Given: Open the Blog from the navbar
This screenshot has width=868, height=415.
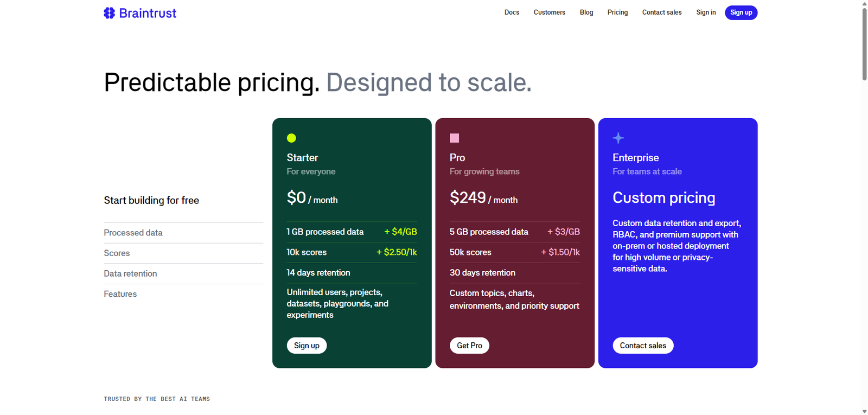Looking at the screenshot, I should tap(586, 12).
